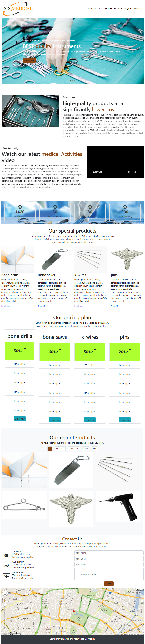Click the soccer ball icon above 1420
145x644 pixels.
point(20,207)
